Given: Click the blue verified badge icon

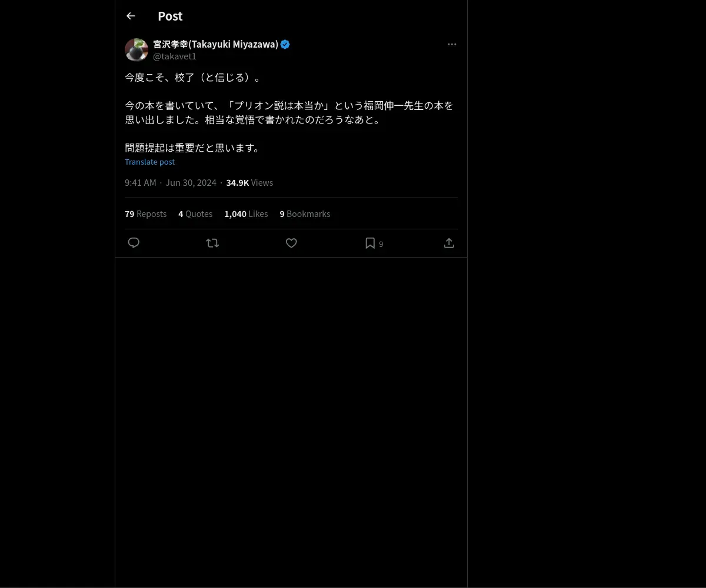Looking at the screenshot, I should tap(285, 44).
